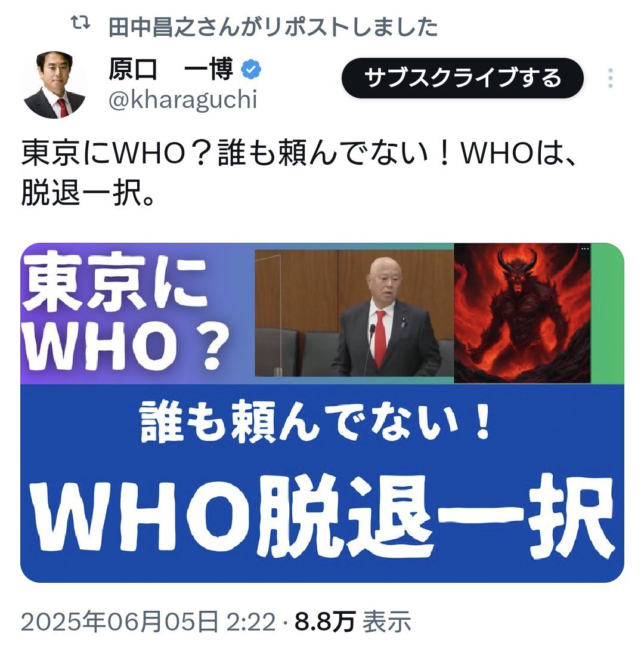The height and width of the screenshot is (649, 644).
Task: Open 原口 一博's profile avatar picture
Action: point(55,85)
